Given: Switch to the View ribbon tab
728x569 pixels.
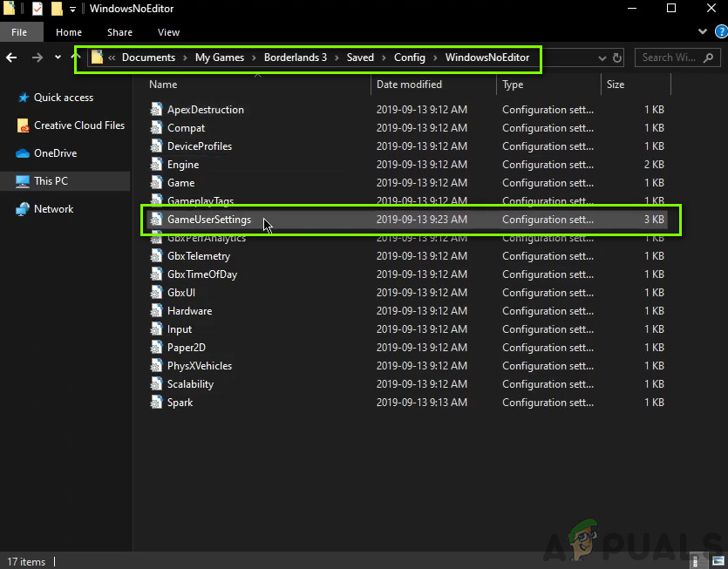Looking at the screenshot, I should [168, 32].
